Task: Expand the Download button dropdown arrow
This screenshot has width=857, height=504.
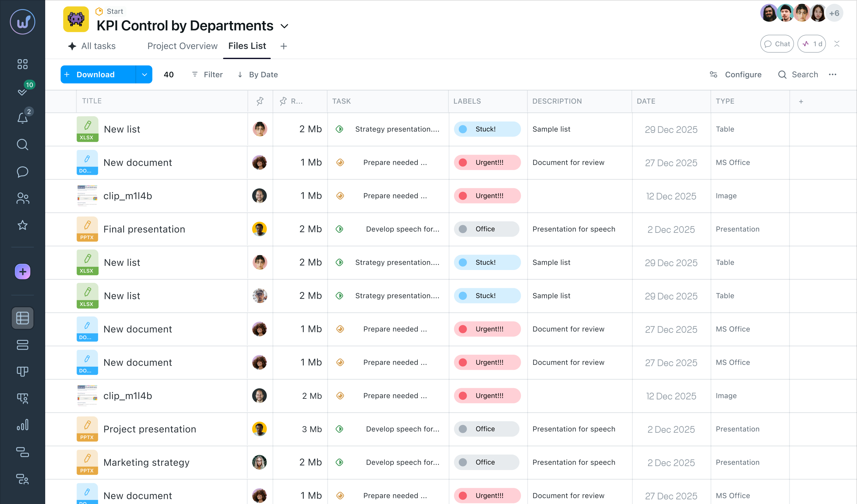Action: point(144,74)
